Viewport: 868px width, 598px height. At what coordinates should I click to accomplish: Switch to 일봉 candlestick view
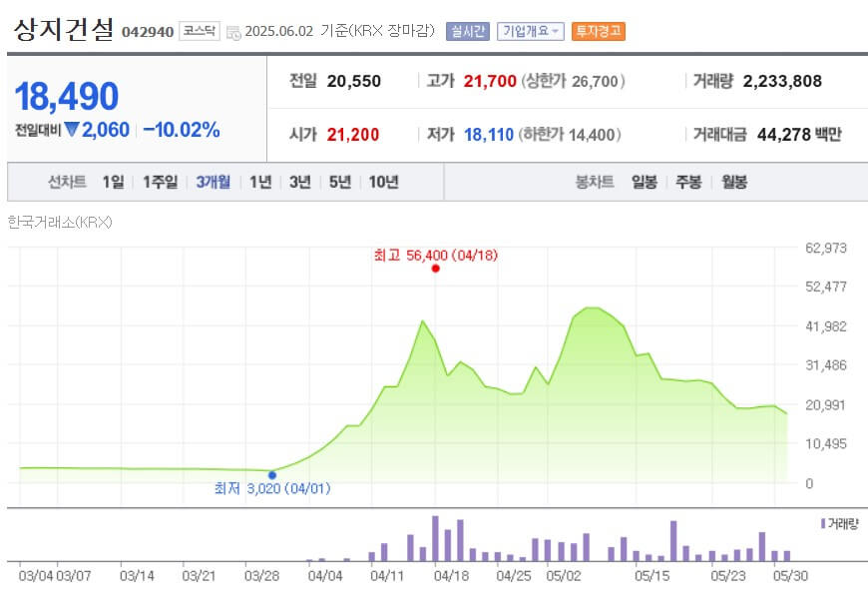(x=643, y=183)
